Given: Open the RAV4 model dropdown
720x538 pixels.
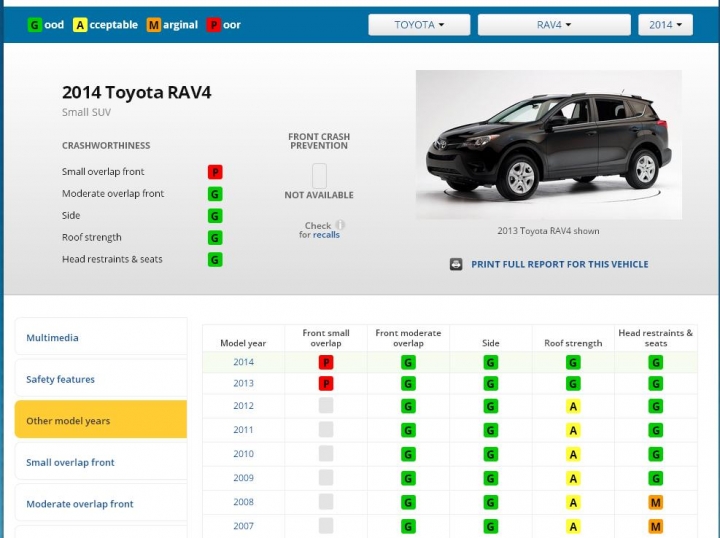Looking at the screenshot, I should [554, 25].
